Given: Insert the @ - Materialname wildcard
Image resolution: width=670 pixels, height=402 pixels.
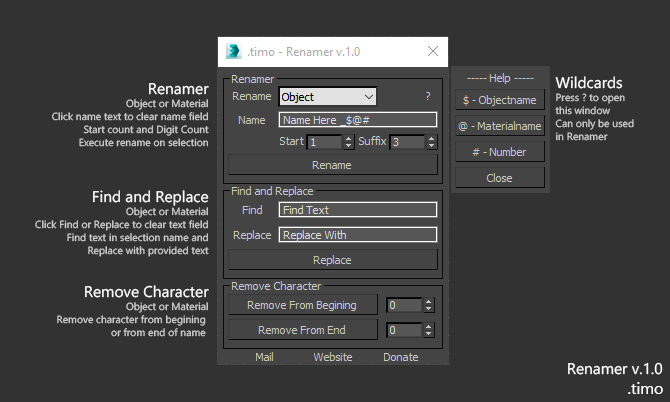Looking at the screenshot, I should pyautogui.click(x=500, y=126).
